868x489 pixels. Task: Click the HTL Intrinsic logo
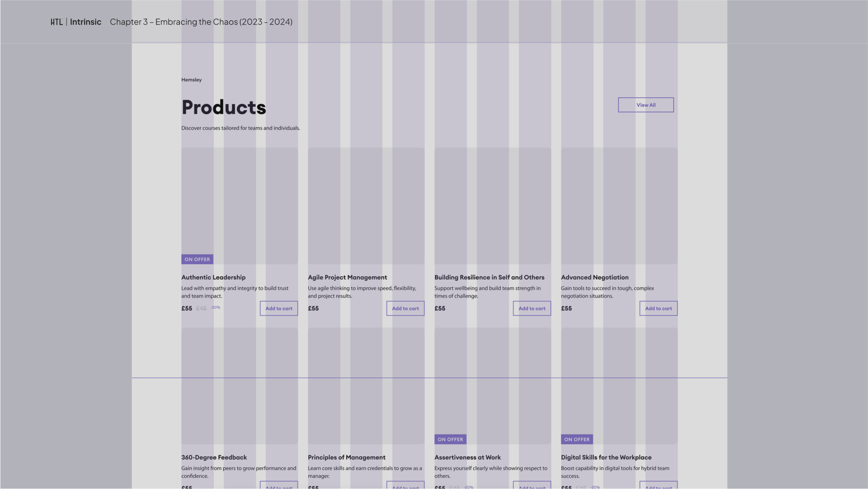pyautogui.click(x=76, y=22)
